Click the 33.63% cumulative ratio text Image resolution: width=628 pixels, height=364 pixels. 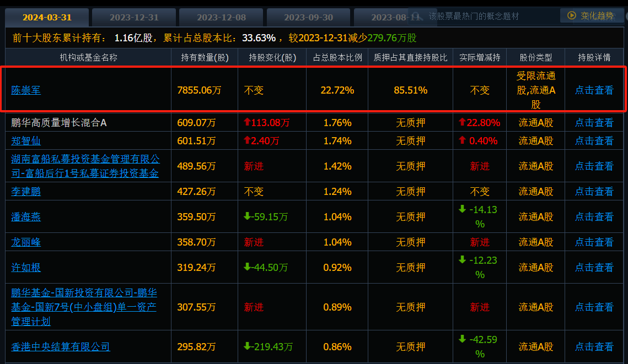[259, 38]
